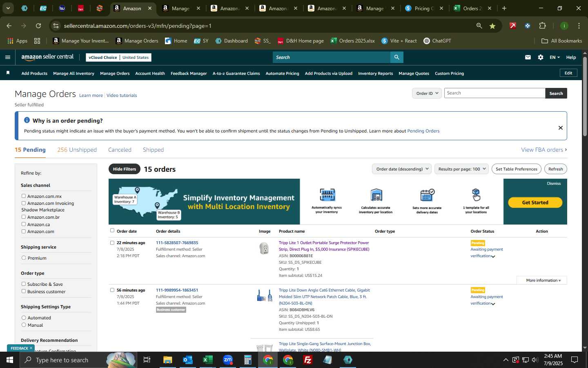588x368 pixels.
Task: Switch to the 256 Unshipped tab
Action: [77, 150]
